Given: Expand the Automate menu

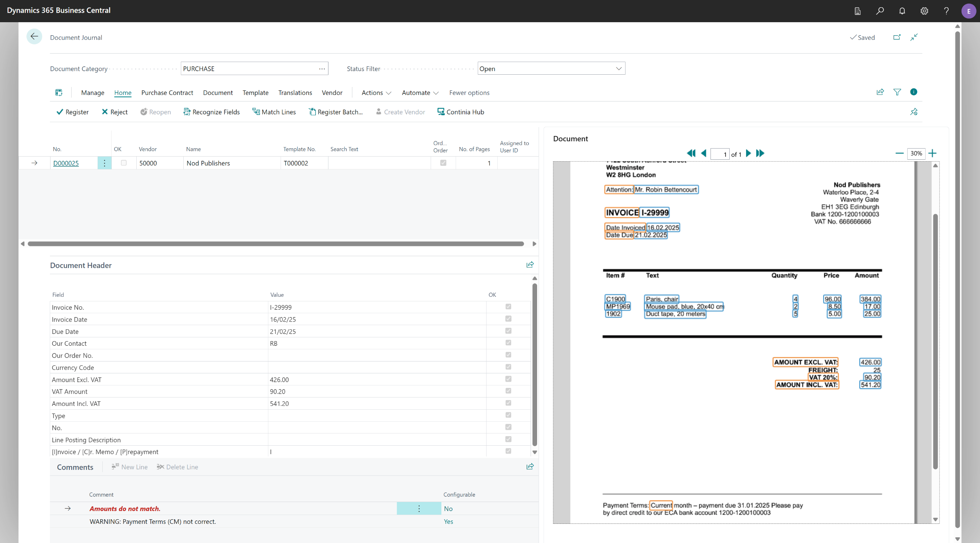Looking at the screenshot, I should [x=420, y=93].
